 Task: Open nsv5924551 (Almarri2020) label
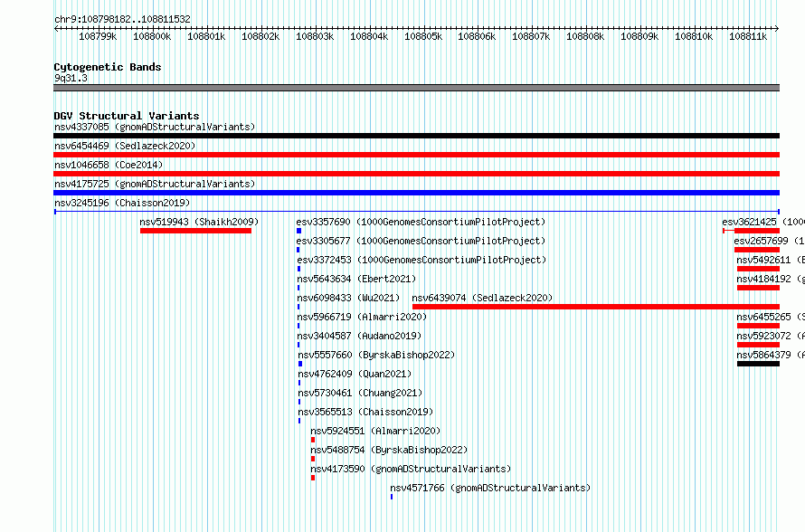click(x=375, y=431)
